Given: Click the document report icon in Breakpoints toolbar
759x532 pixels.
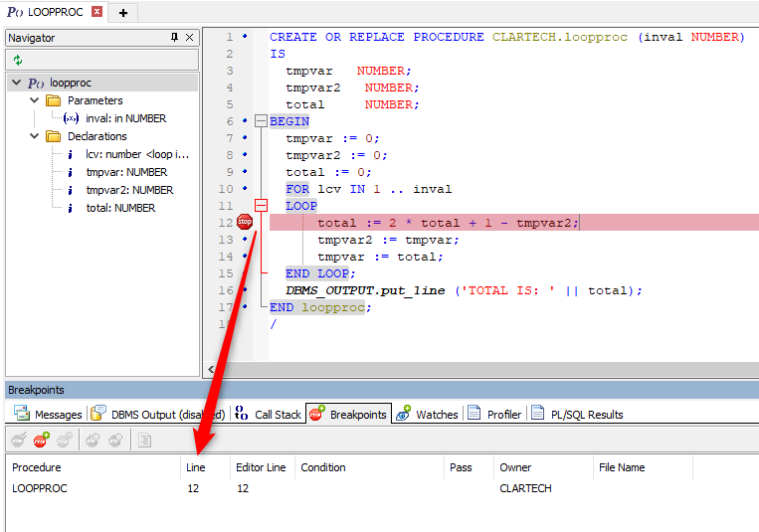Looking at the screenshot, I should pos(144,440).
